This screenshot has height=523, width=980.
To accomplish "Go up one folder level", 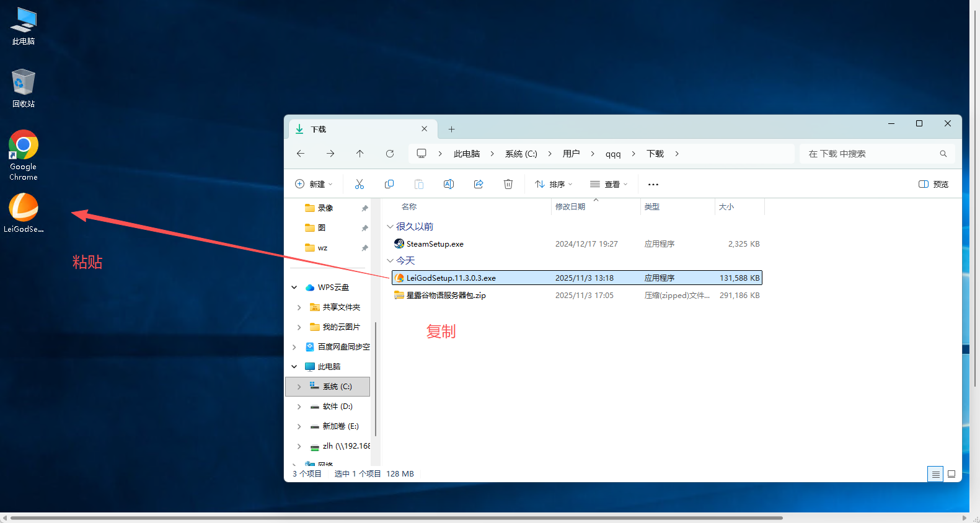I will [x=360, y=154].
